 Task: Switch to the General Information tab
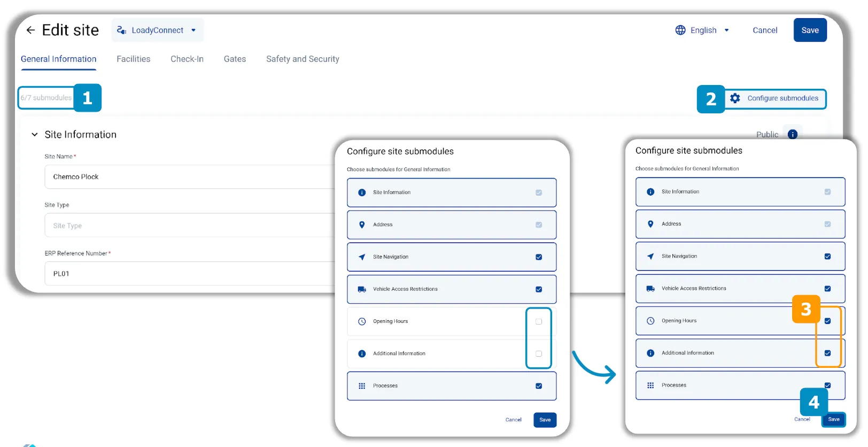[59, 59]
